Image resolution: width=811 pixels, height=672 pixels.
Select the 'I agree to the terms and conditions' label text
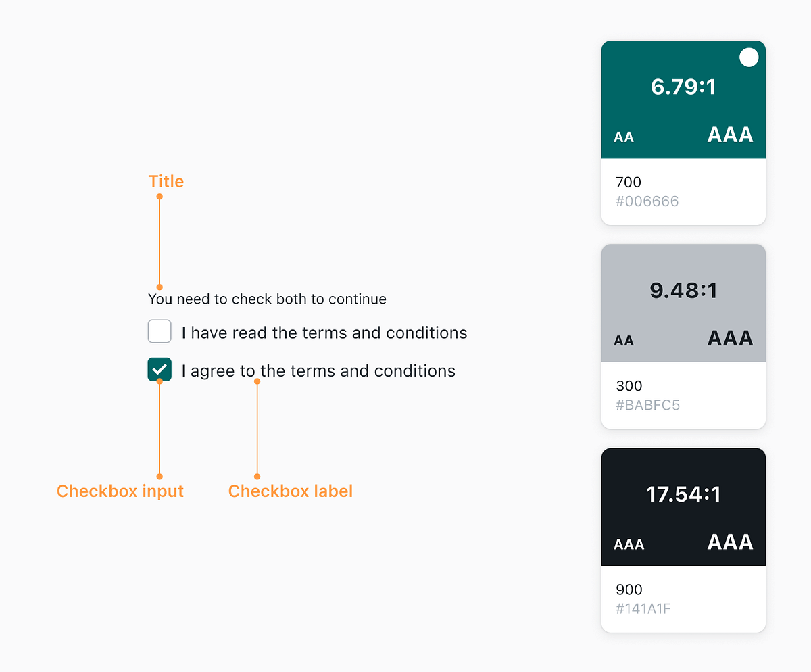point(318,370)
